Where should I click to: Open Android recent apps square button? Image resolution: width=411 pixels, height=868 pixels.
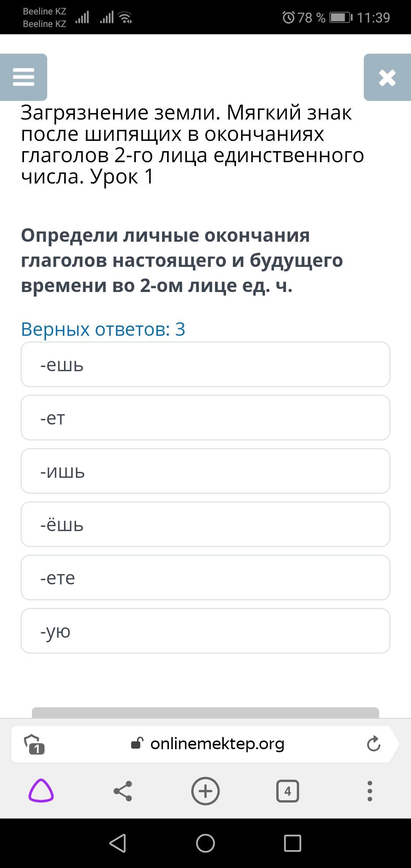pos(293,843)
